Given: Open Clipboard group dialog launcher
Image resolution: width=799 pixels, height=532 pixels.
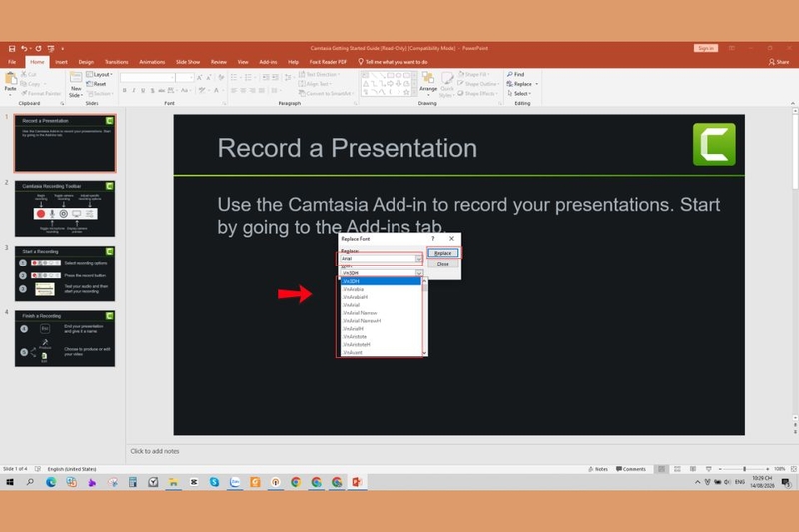Looking at the screenshot, I should coord(62,104).
